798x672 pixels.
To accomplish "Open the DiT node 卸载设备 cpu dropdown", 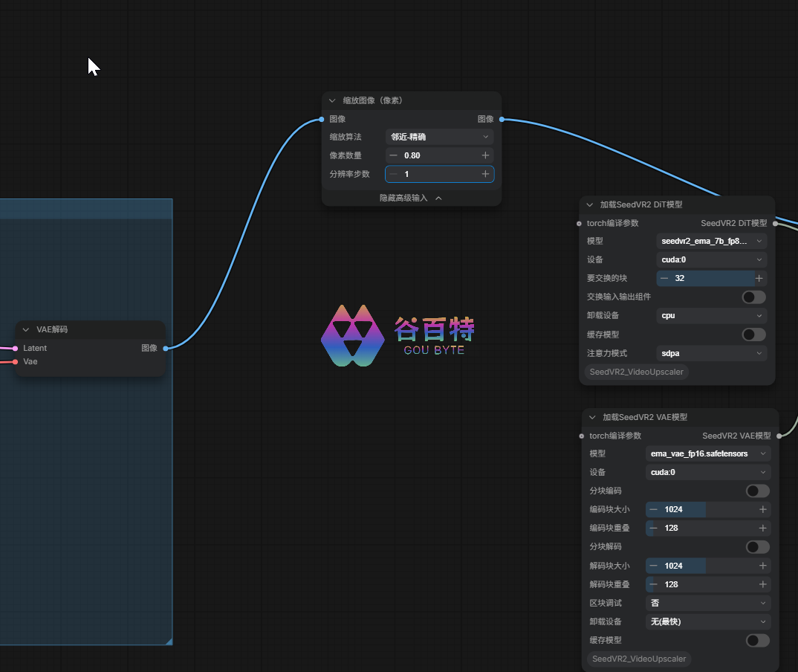I will 712,316.
